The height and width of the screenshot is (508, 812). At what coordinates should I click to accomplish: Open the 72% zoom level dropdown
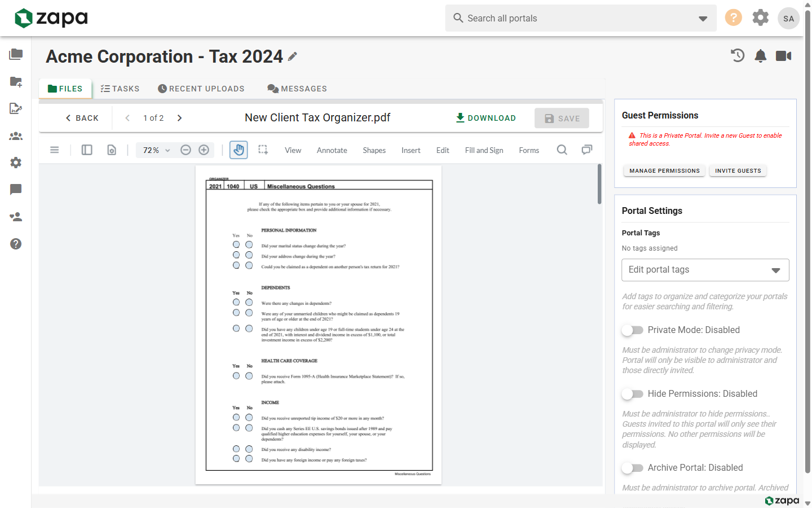click(x=157, y=150)
